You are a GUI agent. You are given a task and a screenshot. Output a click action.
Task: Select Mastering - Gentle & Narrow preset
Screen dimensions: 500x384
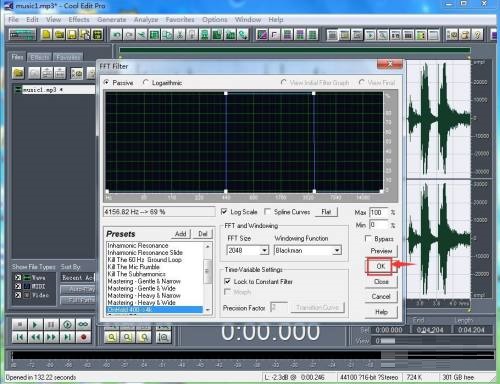pyautogui.click(x=144, y=281)
